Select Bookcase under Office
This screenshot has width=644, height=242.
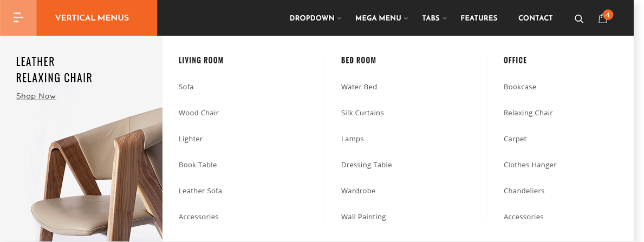click(520, 87)
